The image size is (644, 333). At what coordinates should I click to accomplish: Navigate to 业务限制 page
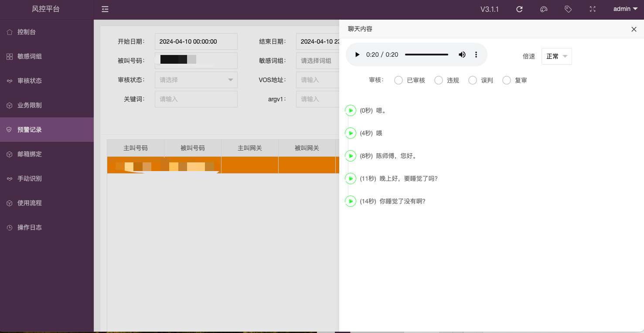47,105
